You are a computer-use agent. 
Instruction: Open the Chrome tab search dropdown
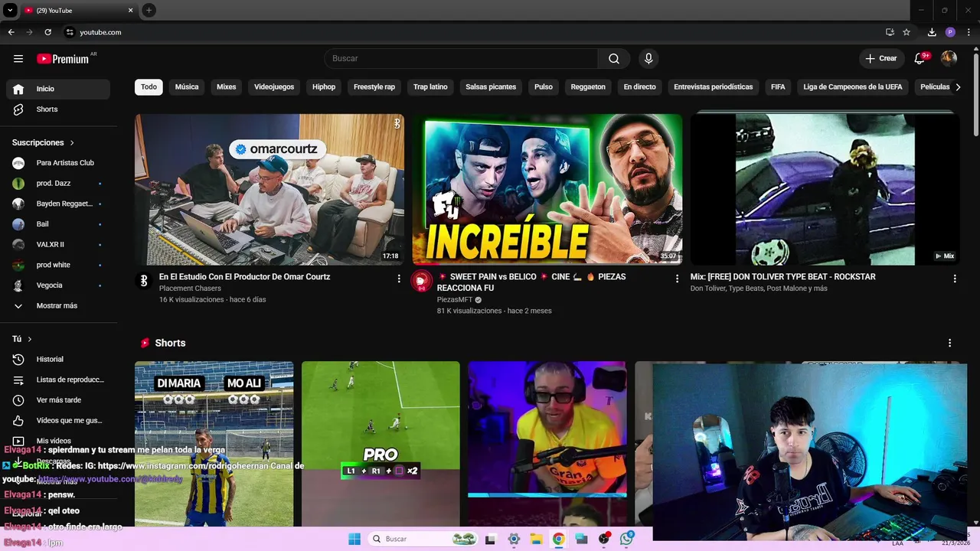(10, 10)
